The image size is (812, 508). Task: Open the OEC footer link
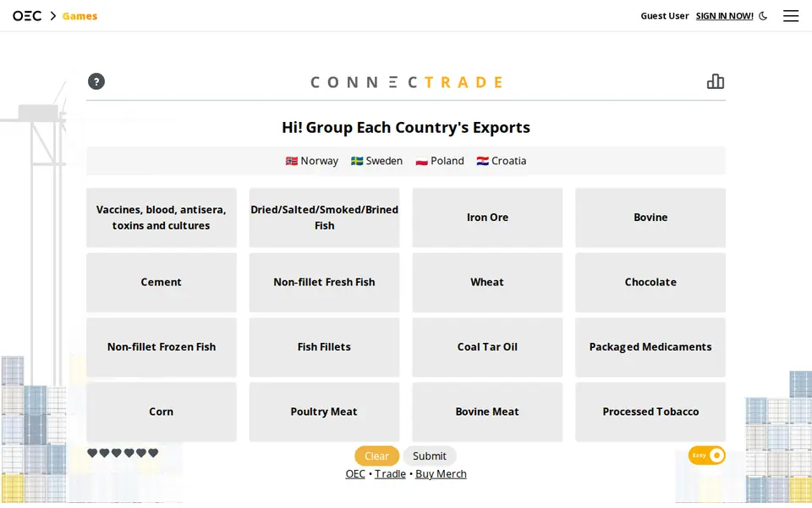point(355,474)
